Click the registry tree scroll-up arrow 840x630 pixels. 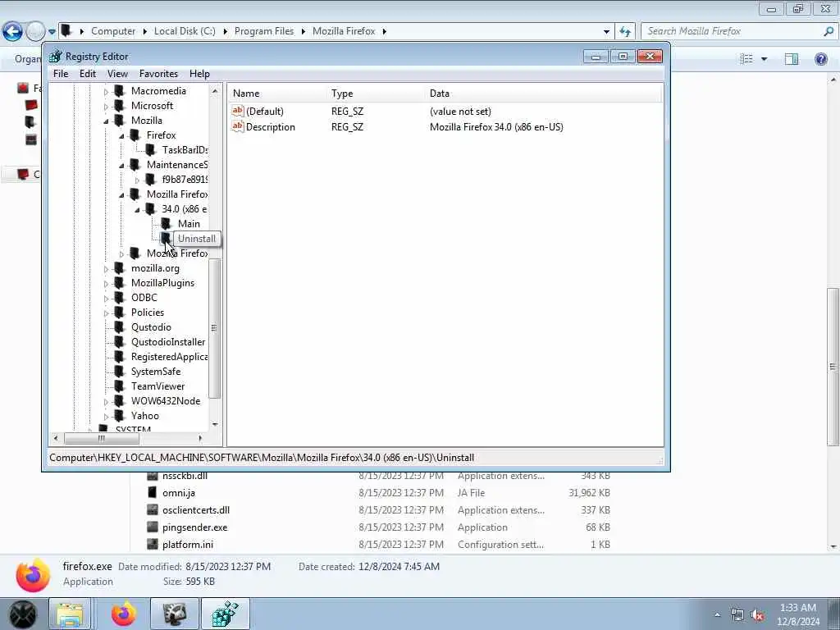215,92
